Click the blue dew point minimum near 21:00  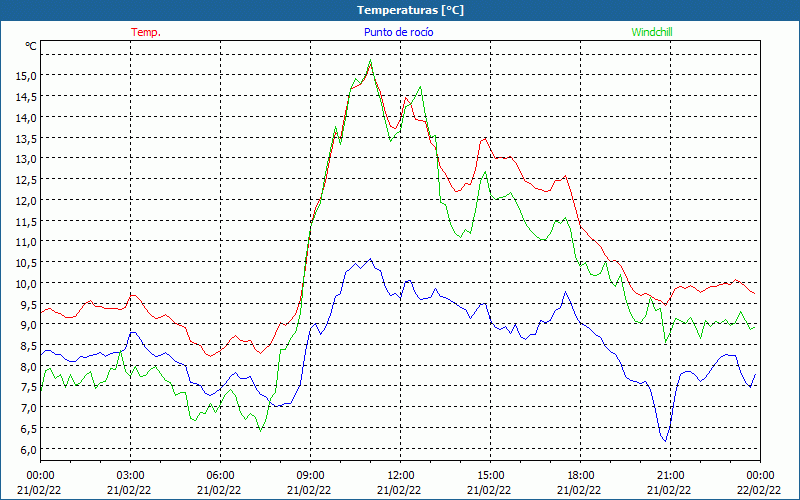coord(665,441)
